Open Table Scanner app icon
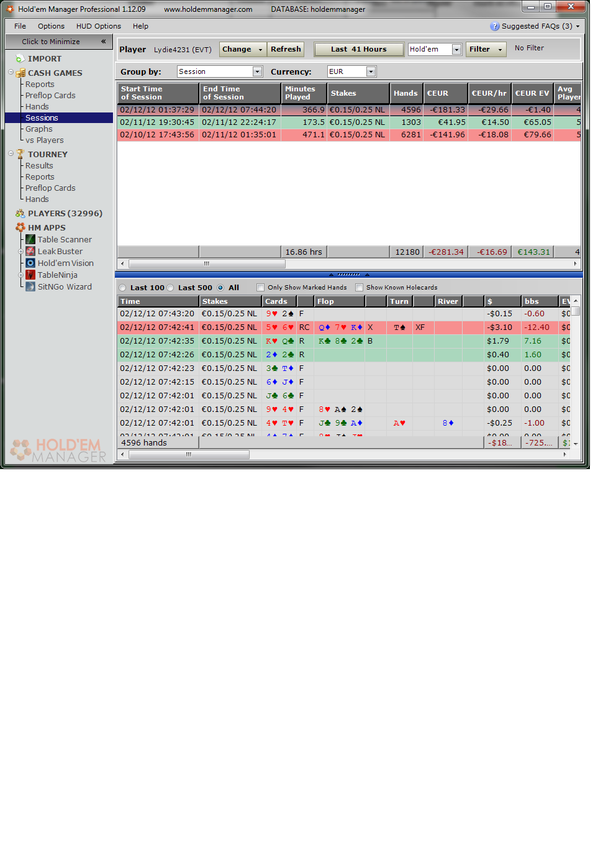The height and width of the screenshot is (855, 616). (x=30, y=239)
